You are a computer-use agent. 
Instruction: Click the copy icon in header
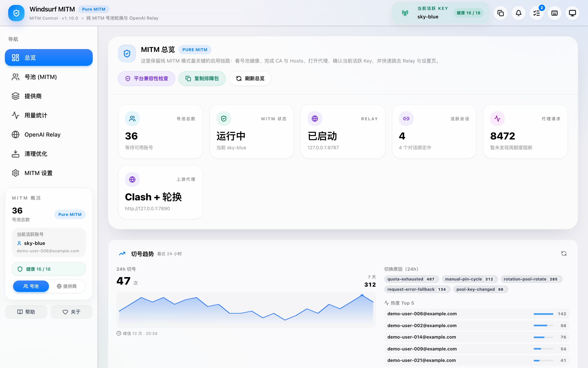[501, 13]
